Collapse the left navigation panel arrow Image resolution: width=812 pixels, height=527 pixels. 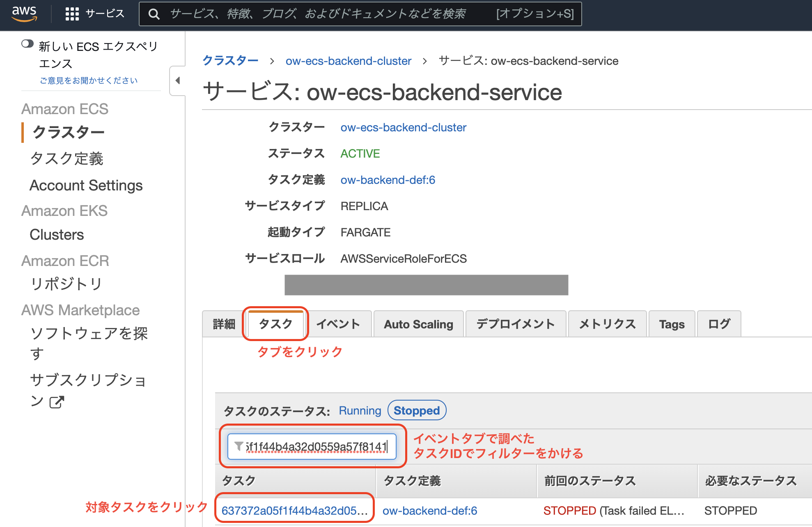coord(177,80)
